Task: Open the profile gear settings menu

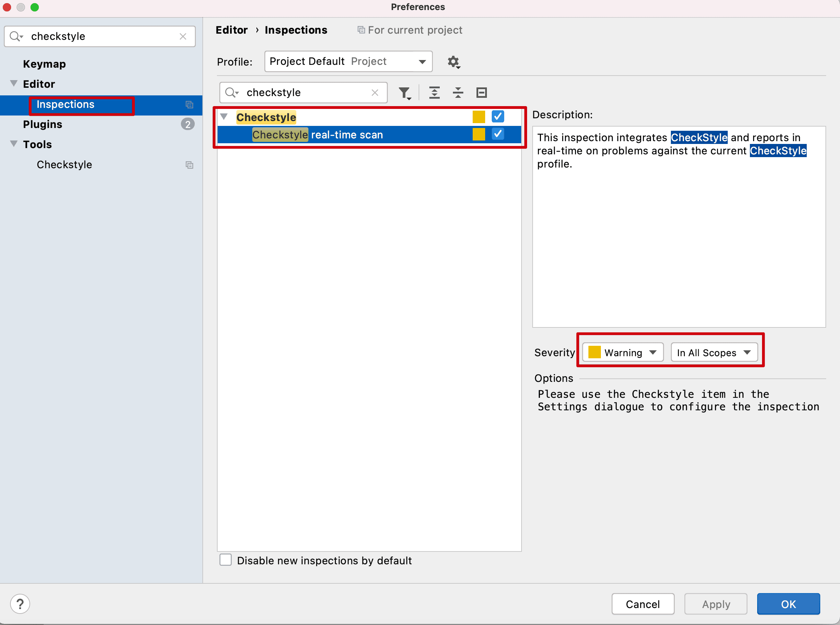Action: (454, 62)
